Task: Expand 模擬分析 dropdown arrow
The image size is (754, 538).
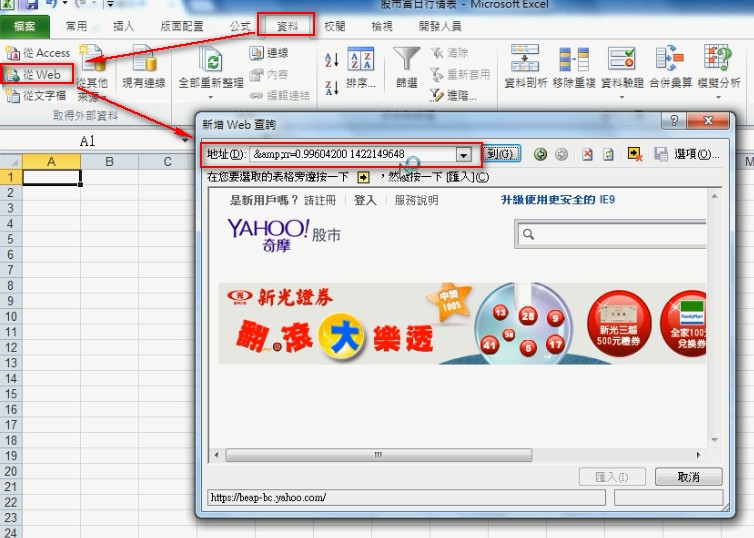Action: coord(718,97)
